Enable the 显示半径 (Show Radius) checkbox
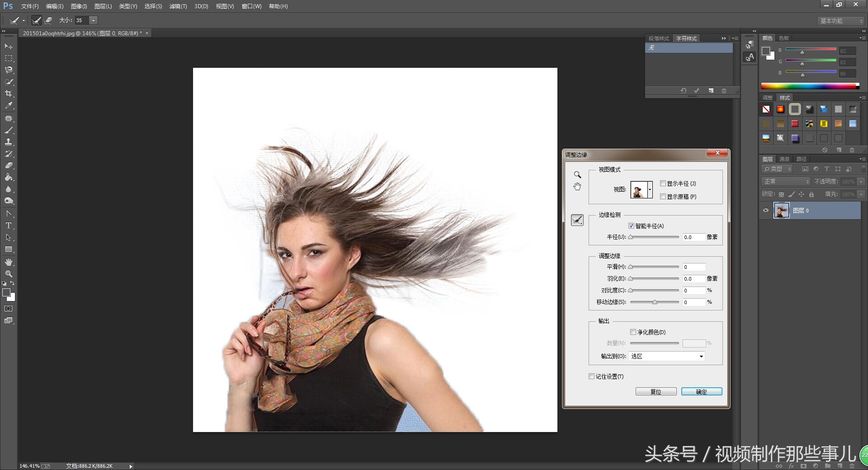This screenshot has width=868, height=470. [x=663, y=183]
